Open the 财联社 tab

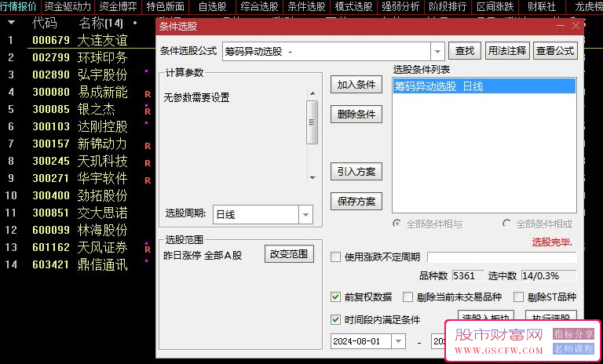542,6
